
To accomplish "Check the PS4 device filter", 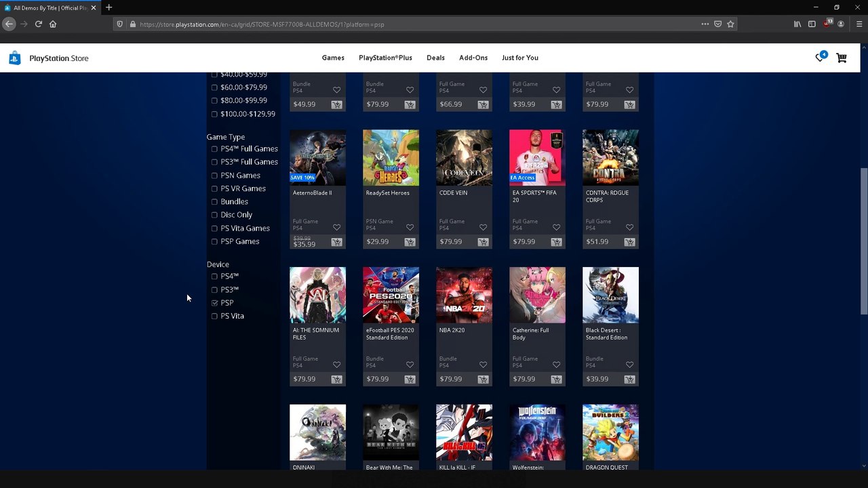I will [214, 277].
